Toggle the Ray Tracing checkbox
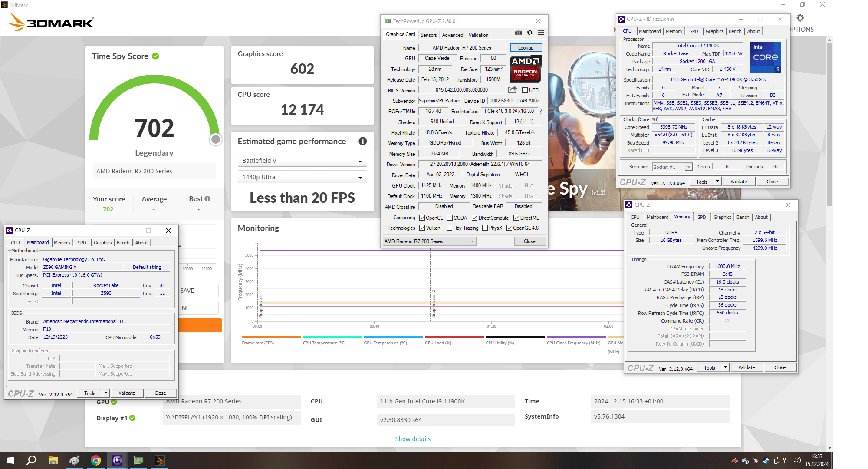 (450, 228)
